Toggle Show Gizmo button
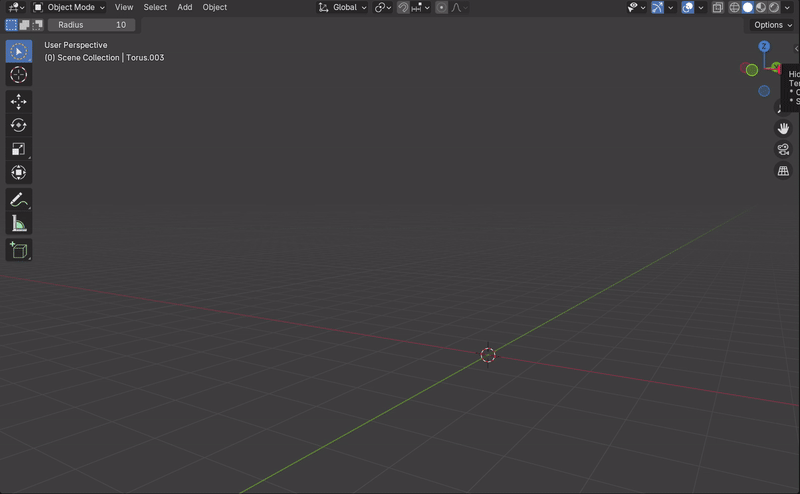 tap(658, 7)
